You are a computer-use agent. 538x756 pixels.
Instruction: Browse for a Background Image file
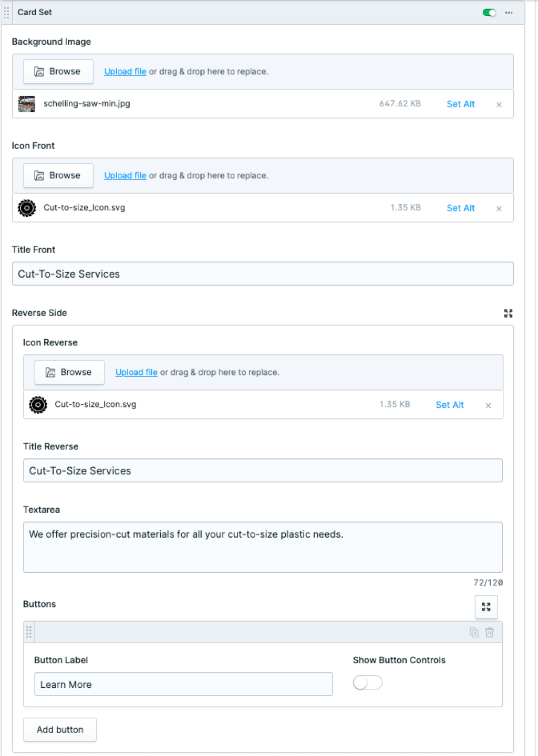(58, 71)
